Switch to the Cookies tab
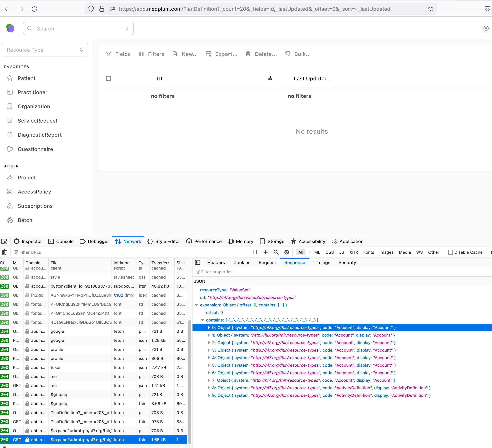 242,262
